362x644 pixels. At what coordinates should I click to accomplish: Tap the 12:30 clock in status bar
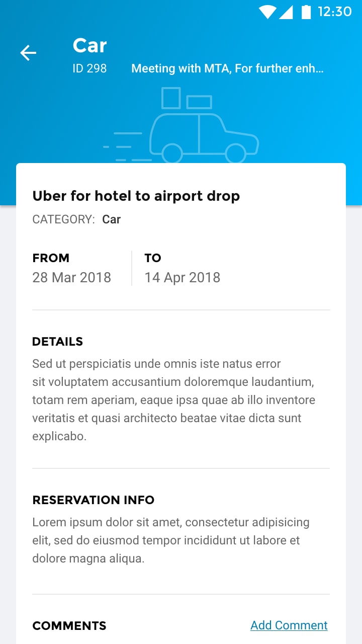pos(335,12)
